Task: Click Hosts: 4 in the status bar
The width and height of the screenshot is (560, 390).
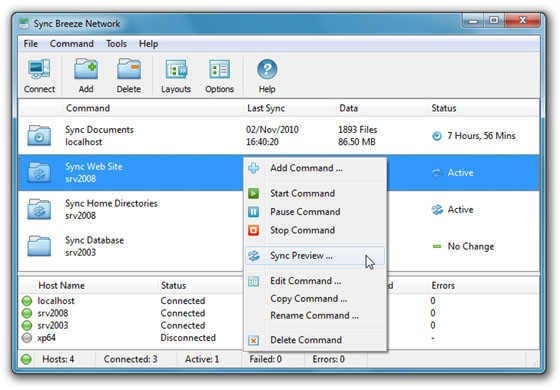Action: [x=58, y=359]
